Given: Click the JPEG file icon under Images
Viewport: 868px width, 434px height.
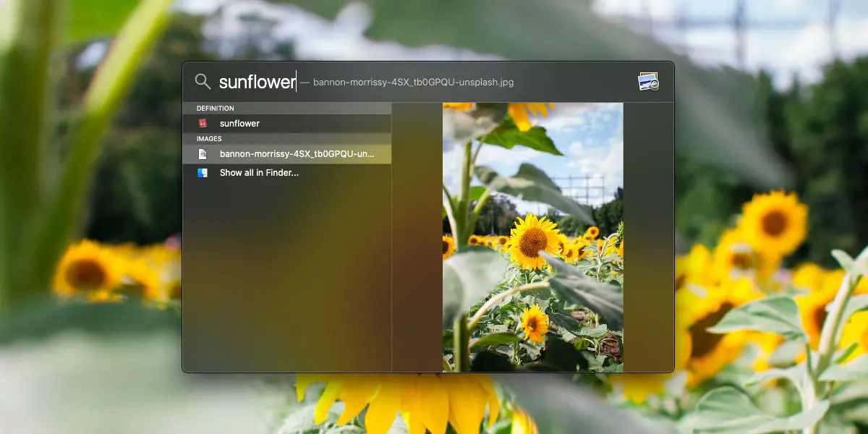Looking at the screenshot, I should [203, 154].
